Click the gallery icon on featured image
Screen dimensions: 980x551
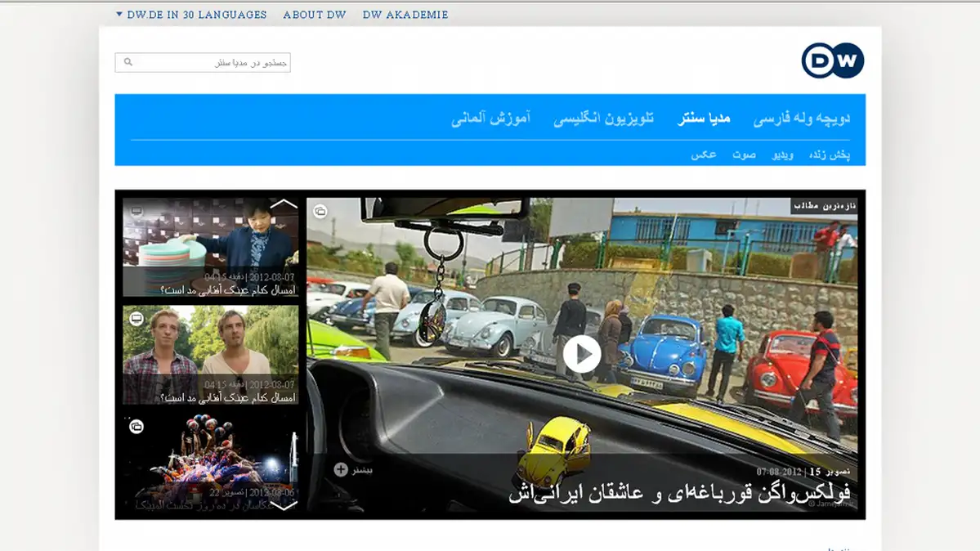point(320,212)
